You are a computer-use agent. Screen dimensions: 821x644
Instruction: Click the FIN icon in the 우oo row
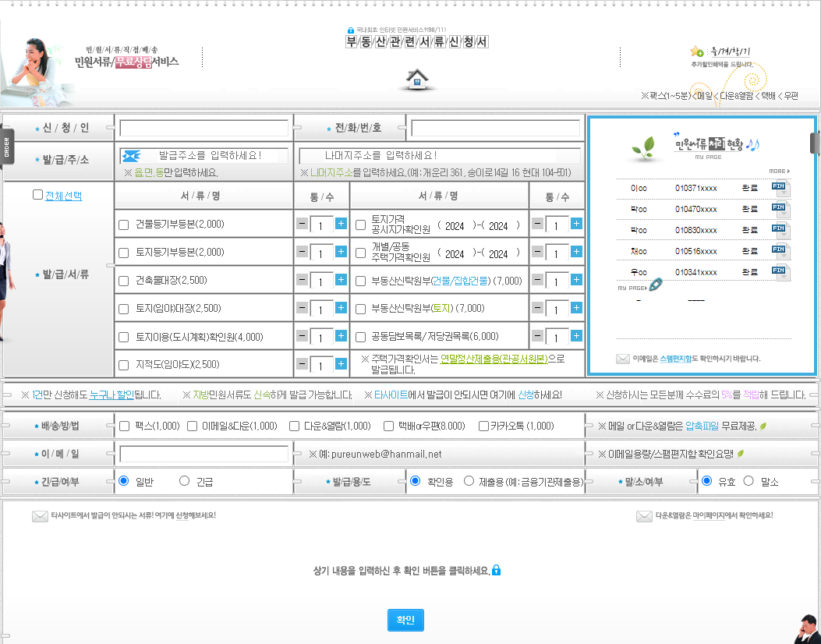(778, 271)
